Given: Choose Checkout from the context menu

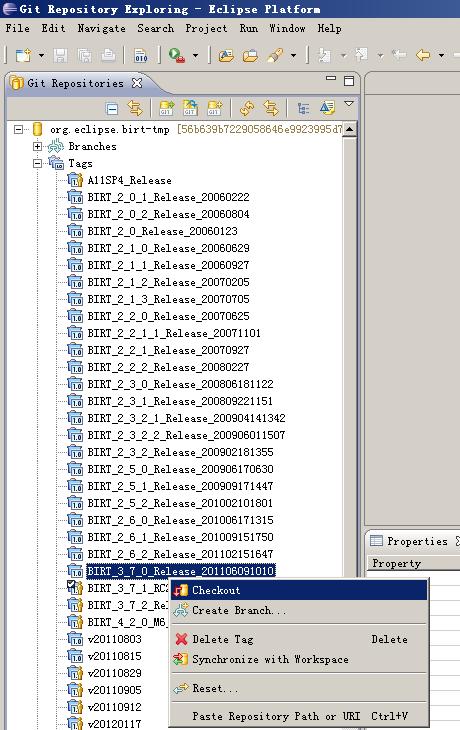Looking at the screenshot, I should click(299, 590).
